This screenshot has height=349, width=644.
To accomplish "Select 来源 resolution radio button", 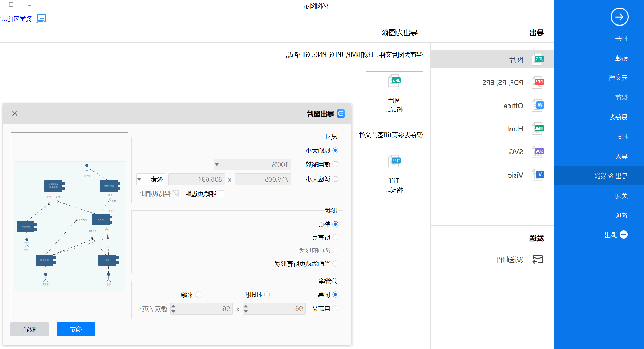I will click(198, 295).
